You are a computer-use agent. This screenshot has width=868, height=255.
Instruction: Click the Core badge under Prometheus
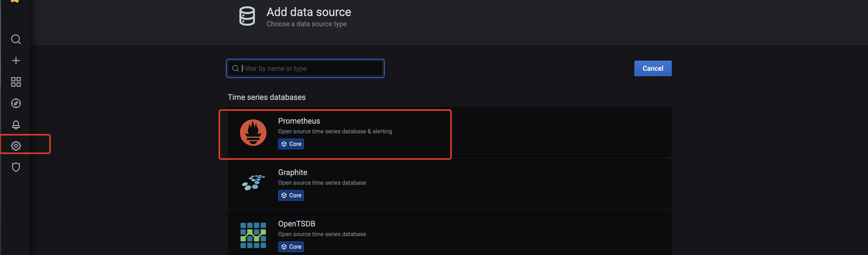(291, 144)
